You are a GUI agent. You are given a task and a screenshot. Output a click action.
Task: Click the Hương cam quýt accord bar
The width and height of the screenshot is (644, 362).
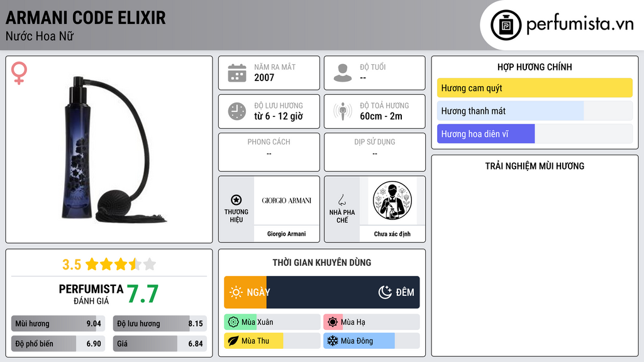(x=535, y=88)
